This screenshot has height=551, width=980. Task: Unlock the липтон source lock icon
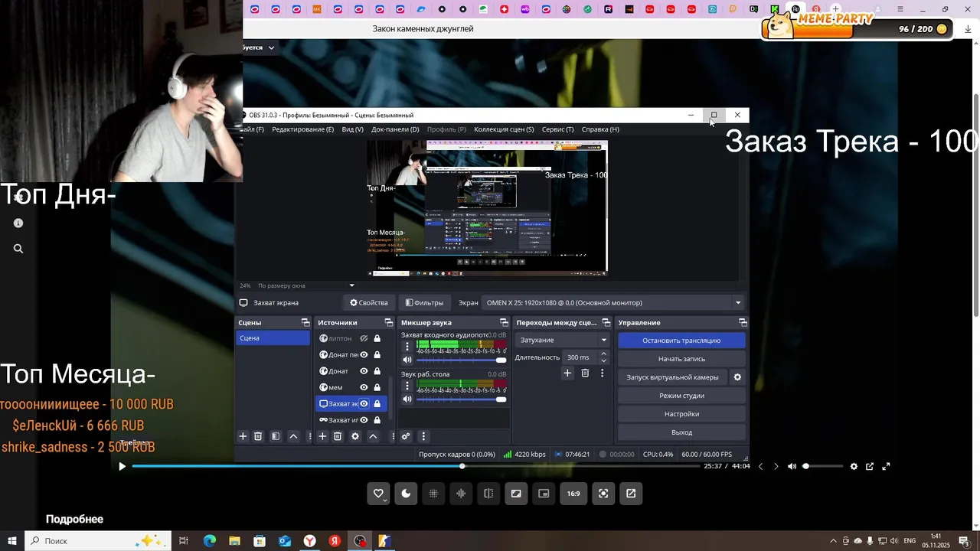[x=377, y=338]
